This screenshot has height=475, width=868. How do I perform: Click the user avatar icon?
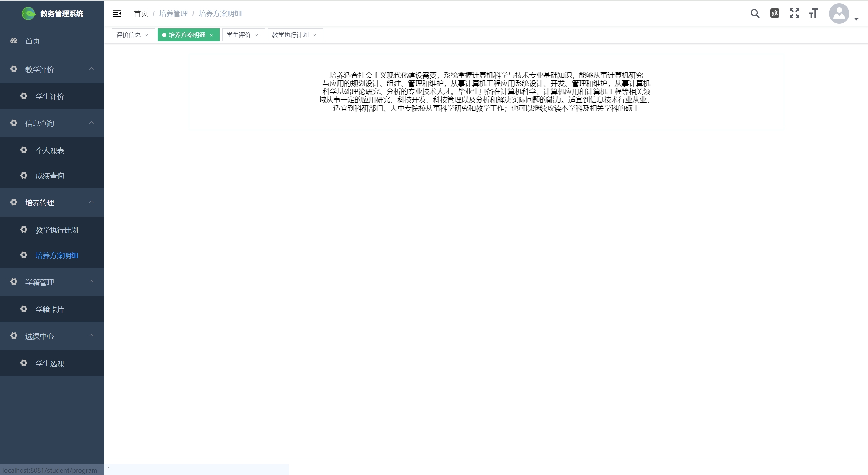(x=839, y=14)
